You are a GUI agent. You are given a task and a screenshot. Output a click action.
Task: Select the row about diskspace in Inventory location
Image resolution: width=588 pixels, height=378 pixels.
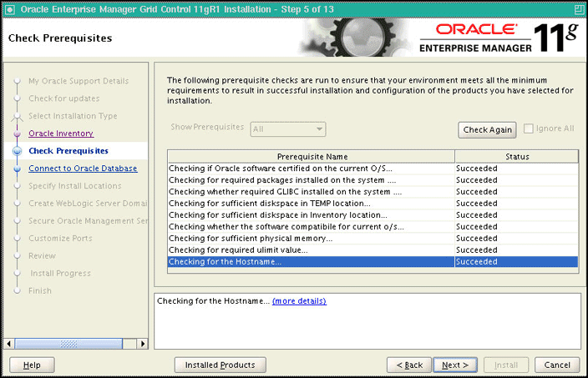pyautogui.click(x=373, y=215)
